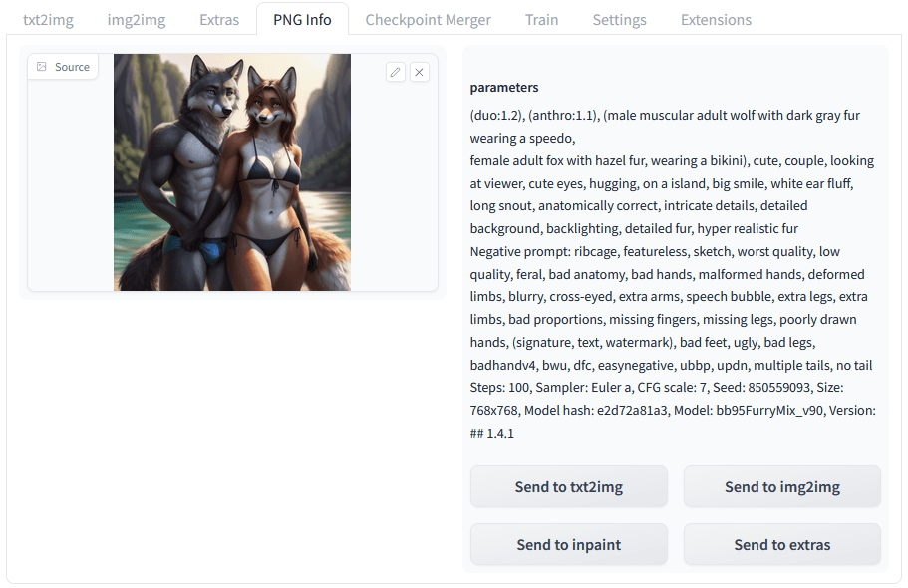Switch to the txt2img tab
The width and height of the screenshot is (908, 588).
(x=48, y=20)
